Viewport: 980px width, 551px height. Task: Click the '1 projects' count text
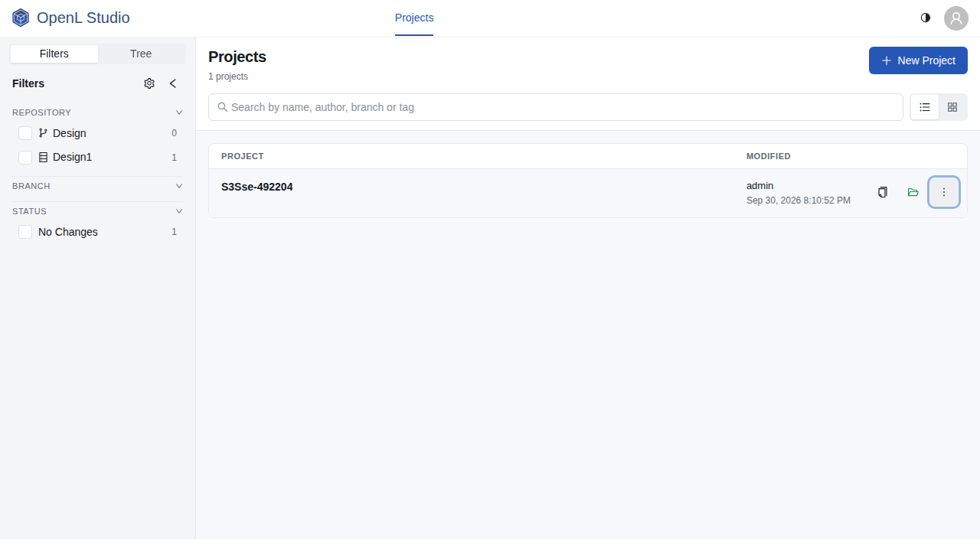click(228, 77)
